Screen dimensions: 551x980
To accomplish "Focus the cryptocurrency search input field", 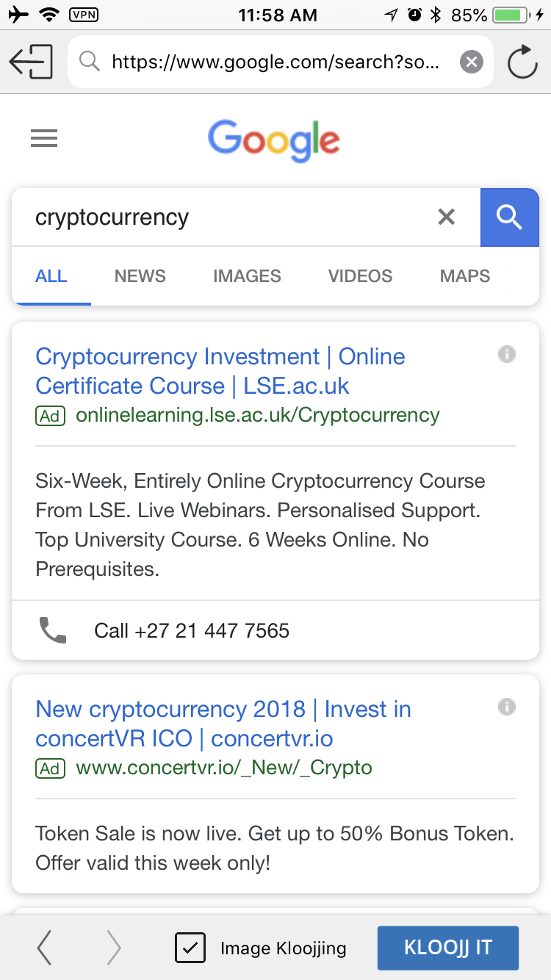I will pos(220,217).
